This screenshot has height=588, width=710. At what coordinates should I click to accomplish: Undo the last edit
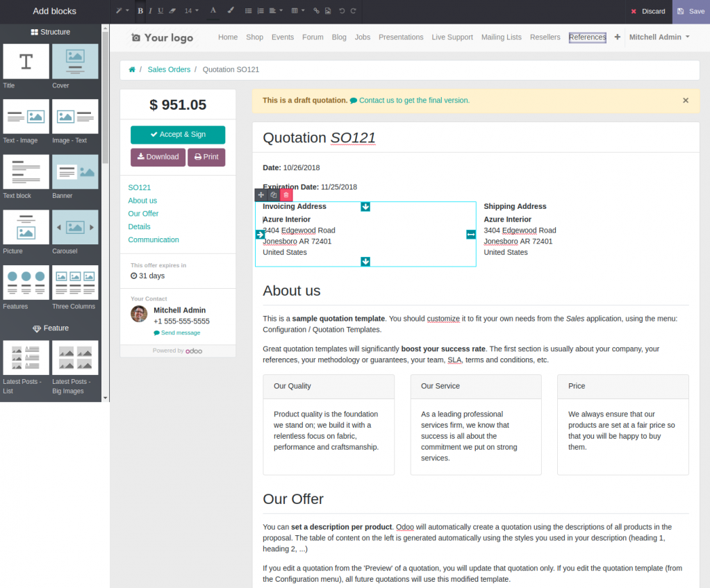[340, 10]
